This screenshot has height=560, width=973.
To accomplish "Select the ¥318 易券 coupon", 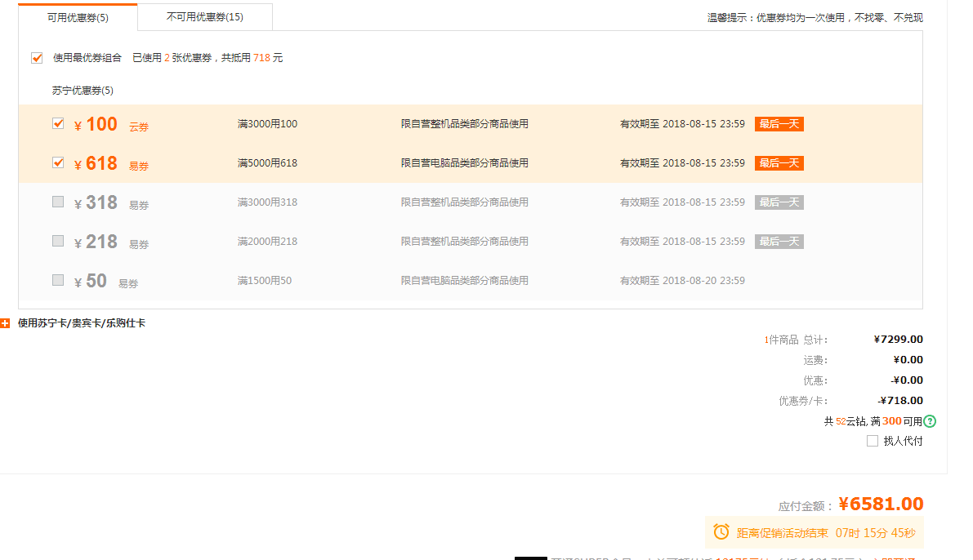I will [58, 201].
